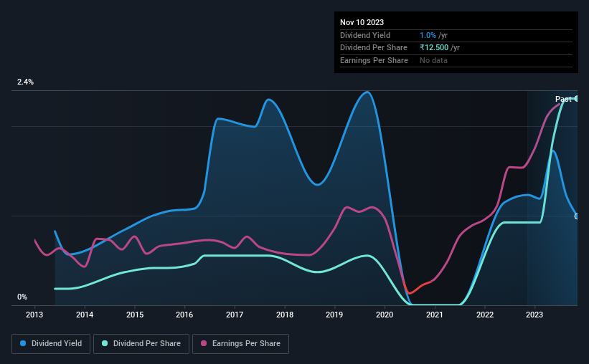
Task: Toggle the Dividend Per Share legend button
Action: (141, 343)
